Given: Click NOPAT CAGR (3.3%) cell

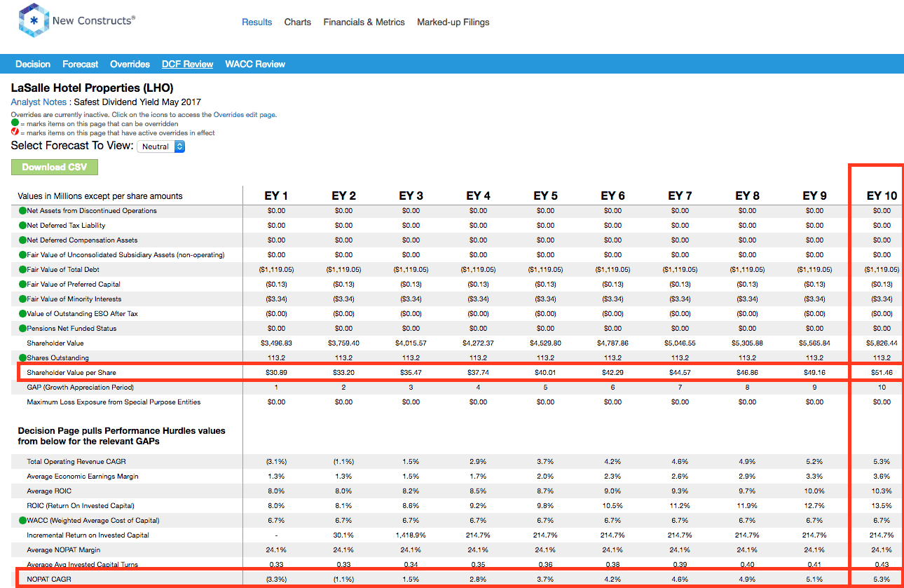Looking at the screenshot, I should (276, 579).
